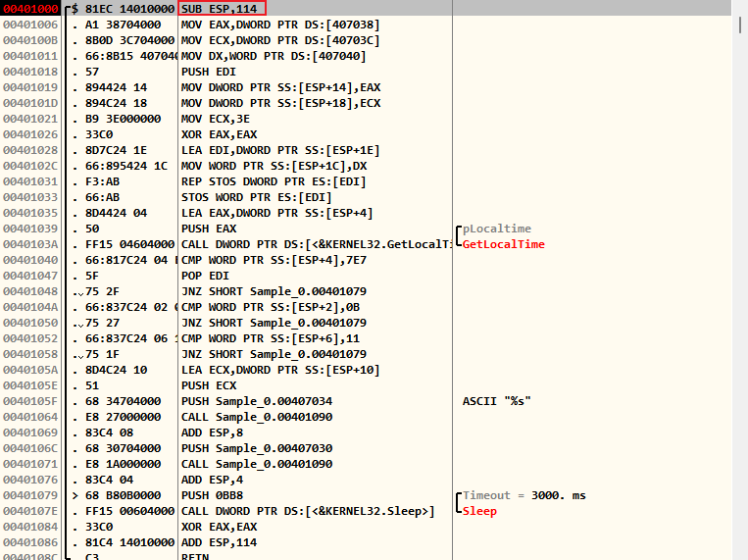
Task: Select CALL to KERNEL32.GetLocalTime instruction
Action: click(x=316, y=244)
